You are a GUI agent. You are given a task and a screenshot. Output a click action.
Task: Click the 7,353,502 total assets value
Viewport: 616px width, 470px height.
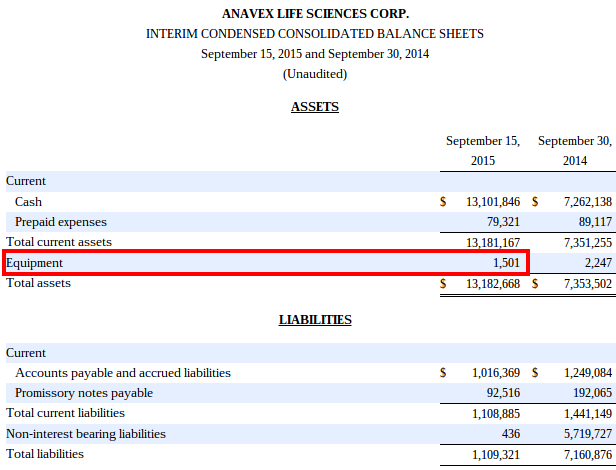[x=588, y=284]
